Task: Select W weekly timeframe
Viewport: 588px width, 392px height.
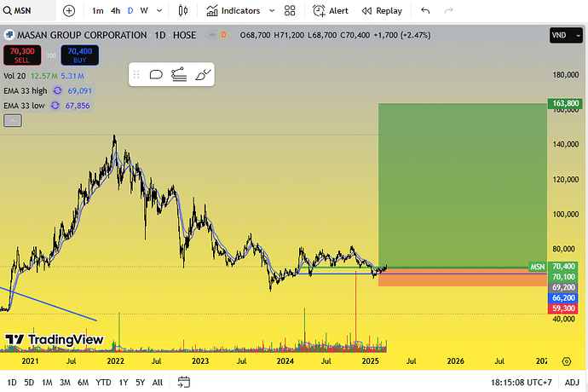Action: (144, 11)
